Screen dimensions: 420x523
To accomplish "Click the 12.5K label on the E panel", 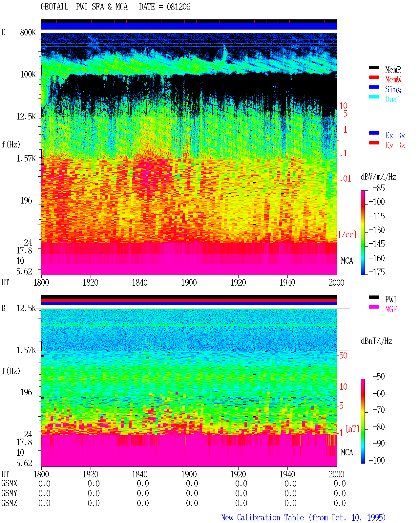I will (x=26, y=117).
